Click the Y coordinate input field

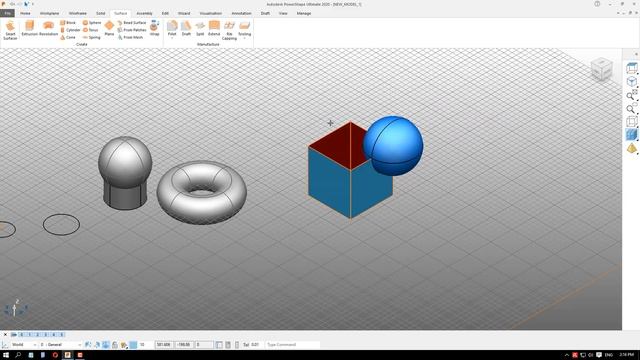184,345
